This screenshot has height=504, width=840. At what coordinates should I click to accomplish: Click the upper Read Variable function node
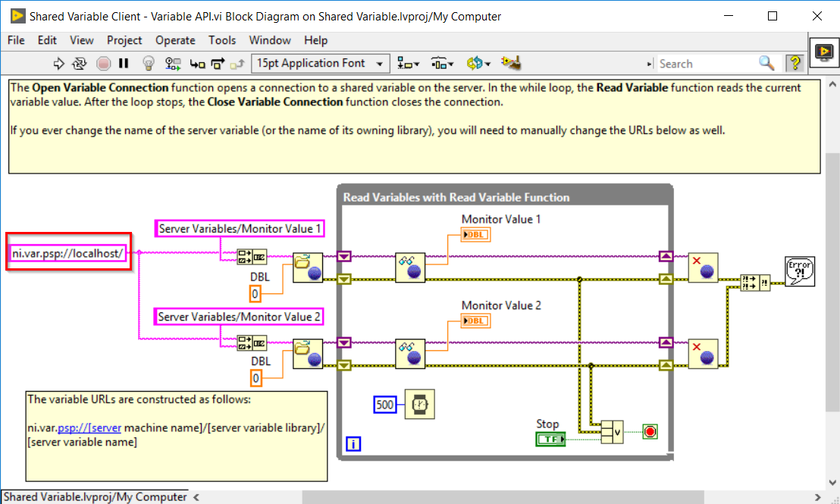coord(410,269)
